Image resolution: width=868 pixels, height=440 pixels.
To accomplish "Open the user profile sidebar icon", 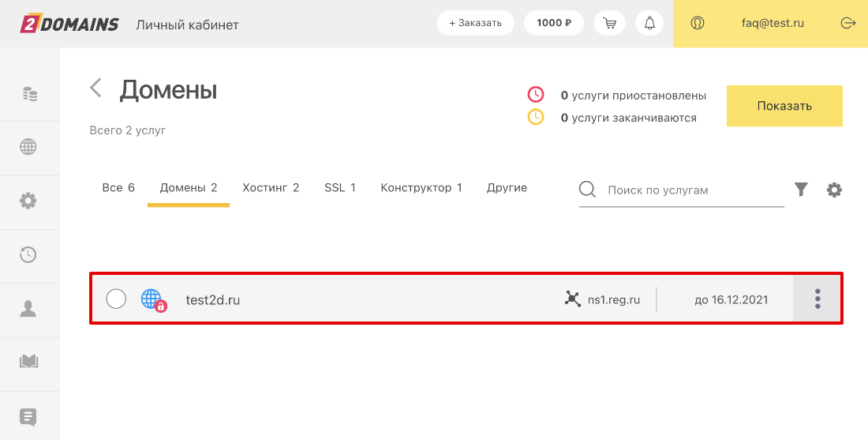I will 28,308.
